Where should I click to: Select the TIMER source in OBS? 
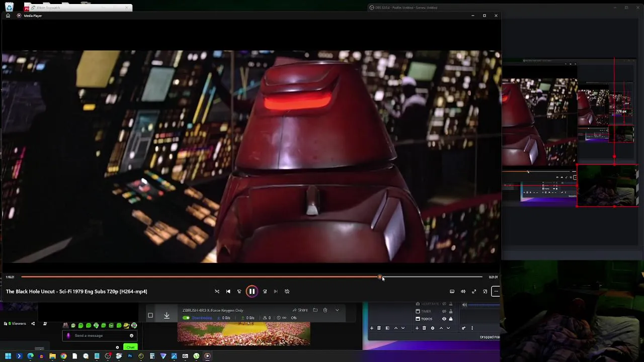(x=426, y=311)
